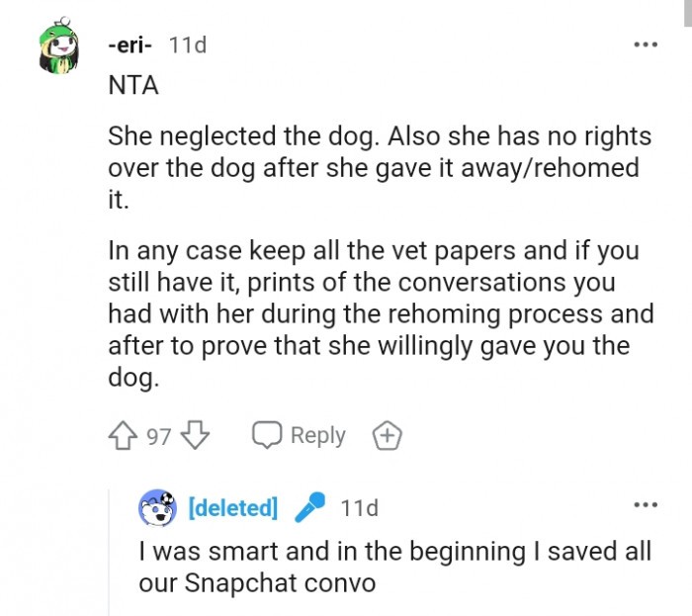The image size is (692, 616).
Task: Click the award plus icon beside Reply
Action: click(x=386, y=436)
